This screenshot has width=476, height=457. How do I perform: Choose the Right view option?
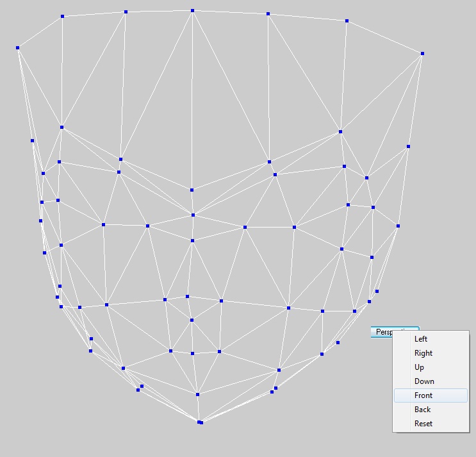431,353
